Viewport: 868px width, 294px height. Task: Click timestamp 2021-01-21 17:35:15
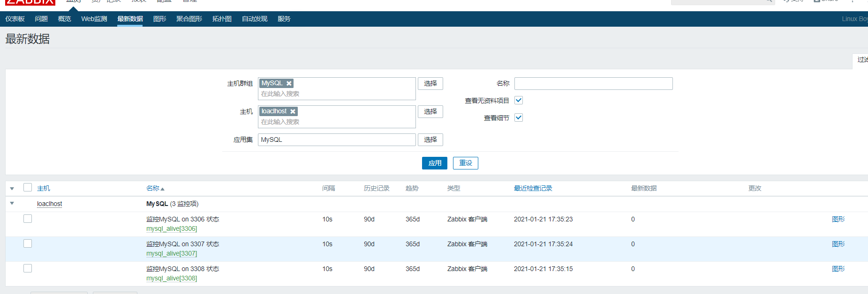tap(543, 269)
